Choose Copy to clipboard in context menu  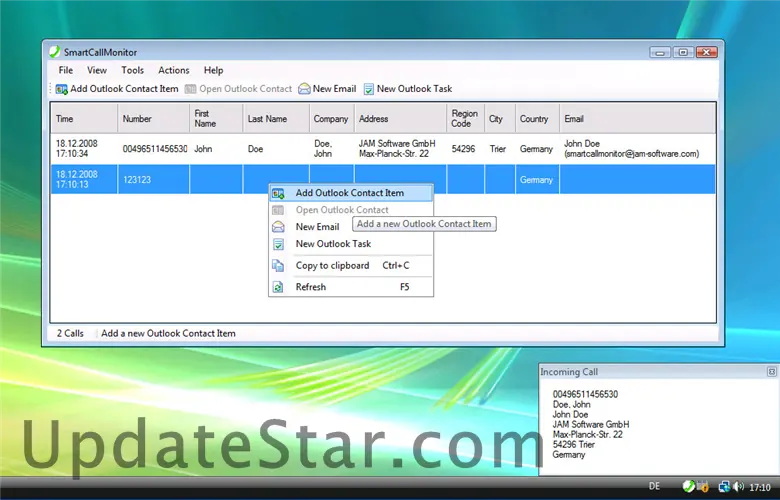[351, 266]
